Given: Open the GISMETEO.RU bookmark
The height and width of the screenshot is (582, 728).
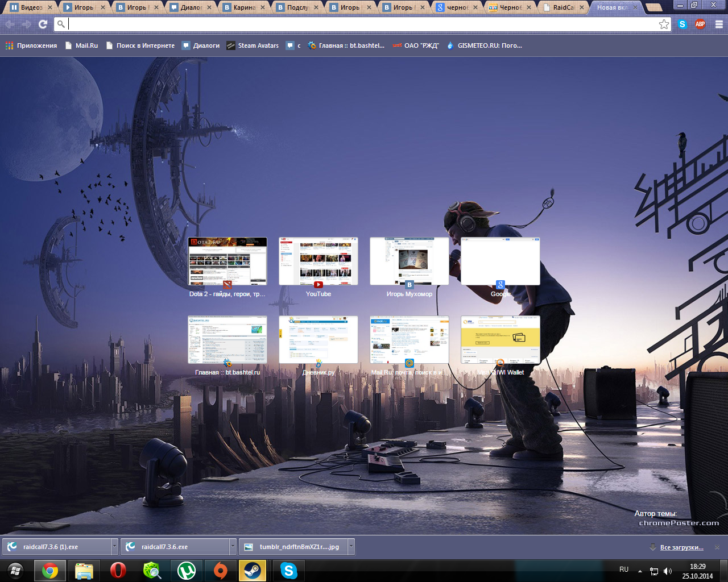Looking at the screenshot, I should pyautogui.click(x=484, y=45).
